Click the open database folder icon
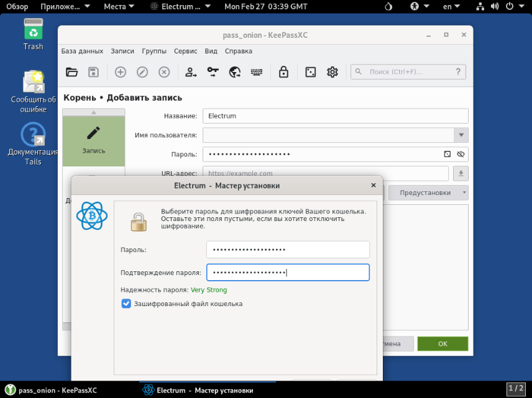Screen dimensions: 532x398 pyautogui.click(x=72, y=72)
